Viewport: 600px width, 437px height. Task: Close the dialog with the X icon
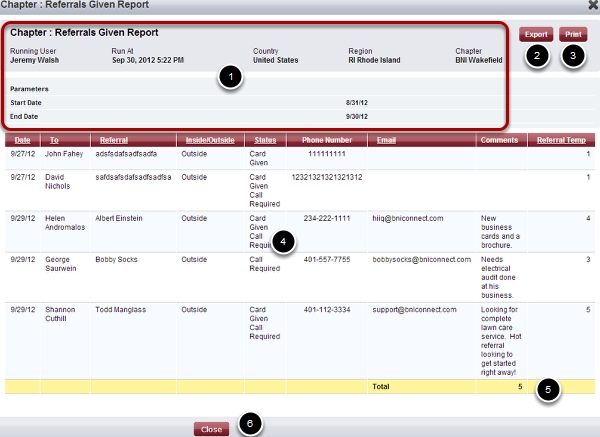[591, 6]
